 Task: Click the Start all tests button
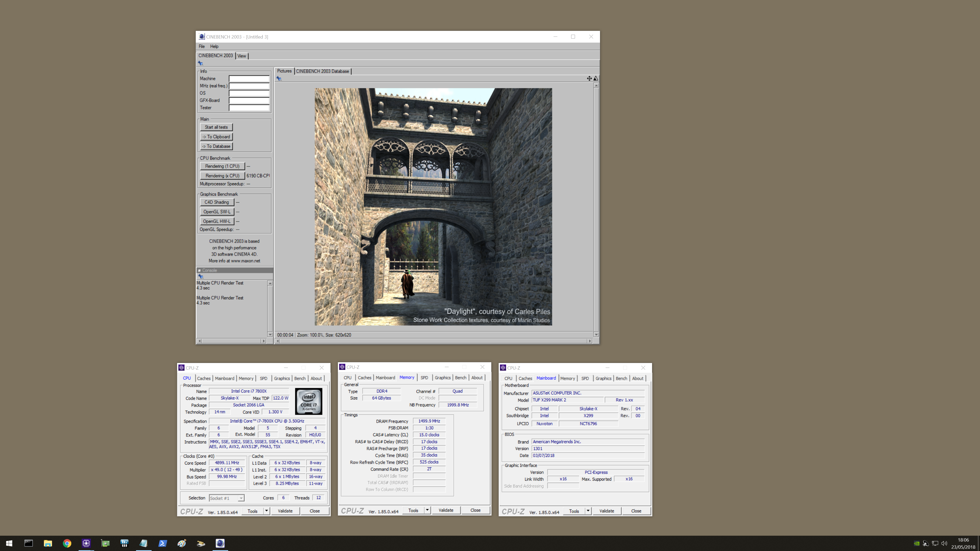pyautogui.click(x=216, y=127)
